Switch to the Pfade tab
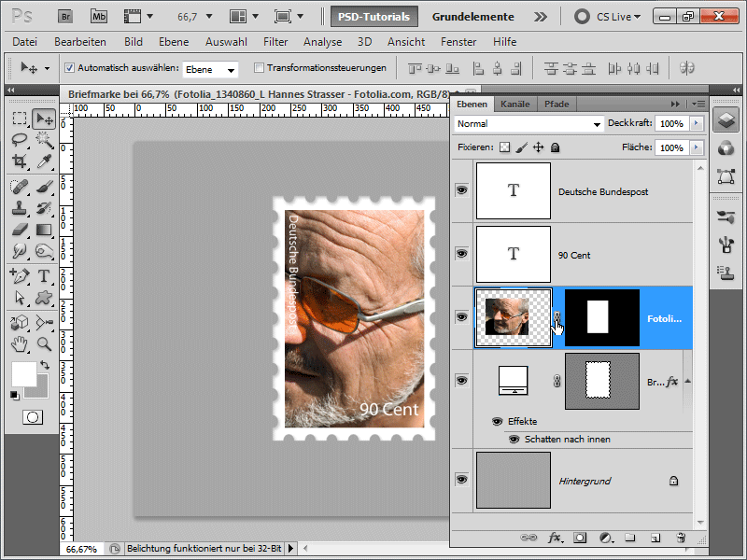 [557, 104]
